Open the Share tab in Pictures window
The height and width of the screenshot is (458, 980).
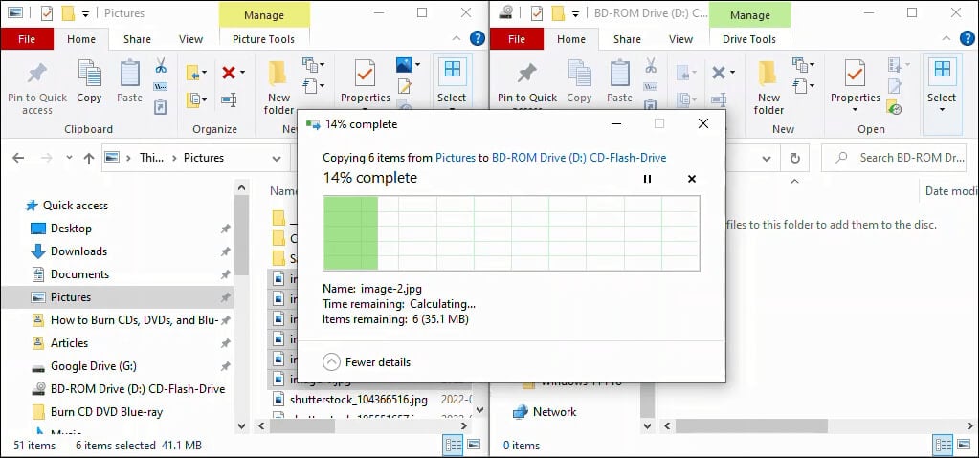[137, 39]
